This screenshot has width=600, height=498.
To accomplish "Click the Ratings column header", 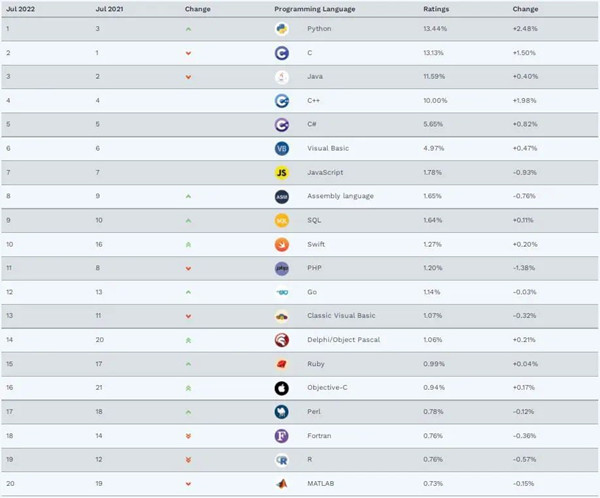I will click(x=436, y=8).
